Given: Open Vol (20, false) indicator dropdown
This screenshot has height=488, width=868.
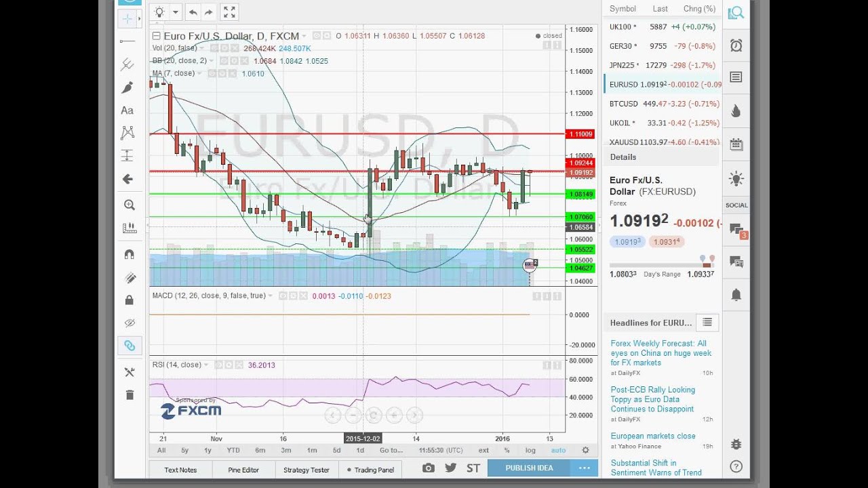Looking at the screenshot, I should coord(203,49).
